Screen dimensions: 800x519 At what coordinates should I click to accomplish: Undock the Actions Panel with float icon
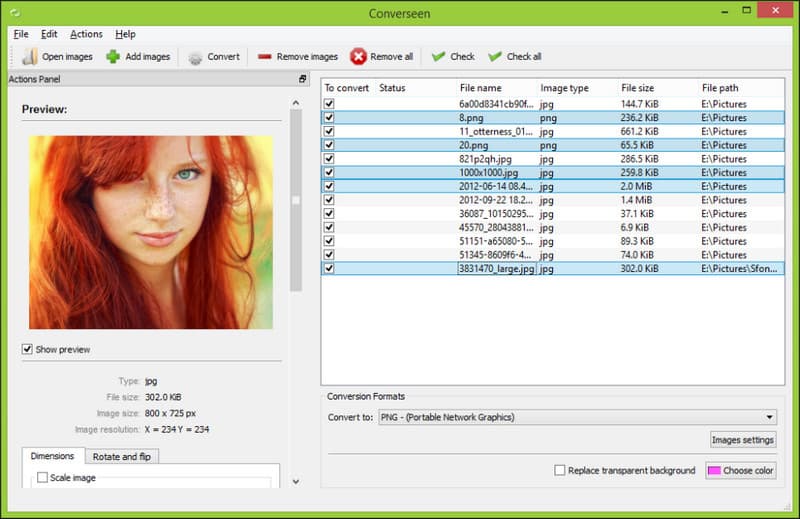[303, 79]
